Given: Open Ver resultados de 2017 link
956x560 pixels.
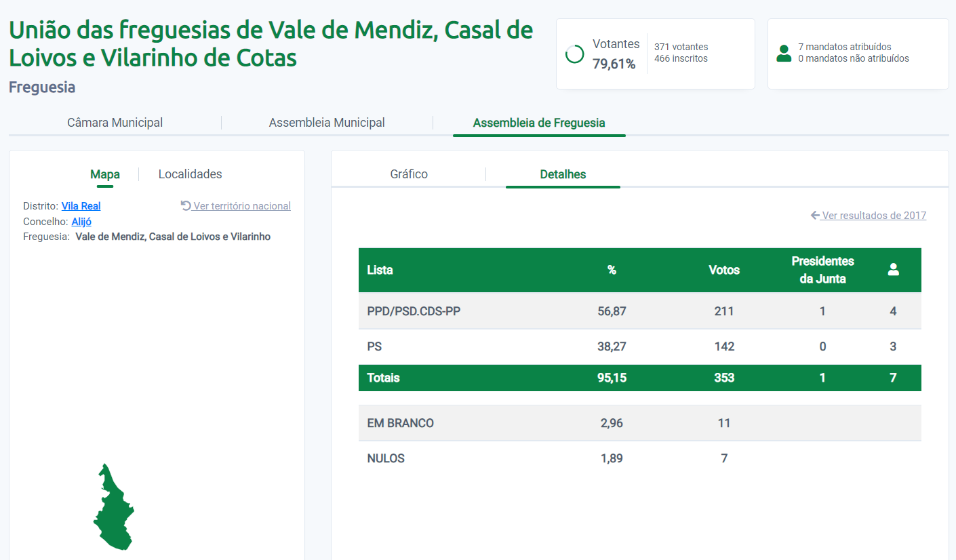Looking at the screenshot, I should coord(874,216).
